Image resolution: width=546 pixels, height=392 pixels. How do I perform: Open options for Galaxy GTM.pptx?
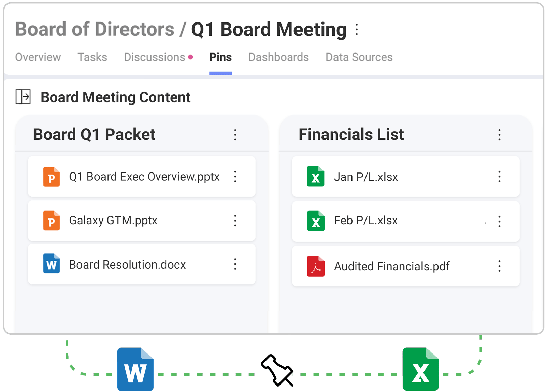(x=235, y=221)
